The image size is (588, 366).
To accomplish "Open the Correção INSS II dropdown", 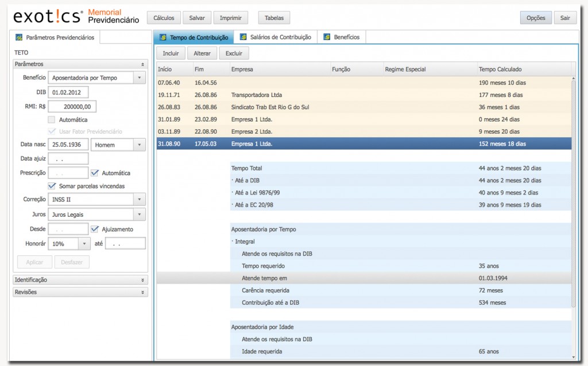I will pyautogui.click(x=140, y=199).
